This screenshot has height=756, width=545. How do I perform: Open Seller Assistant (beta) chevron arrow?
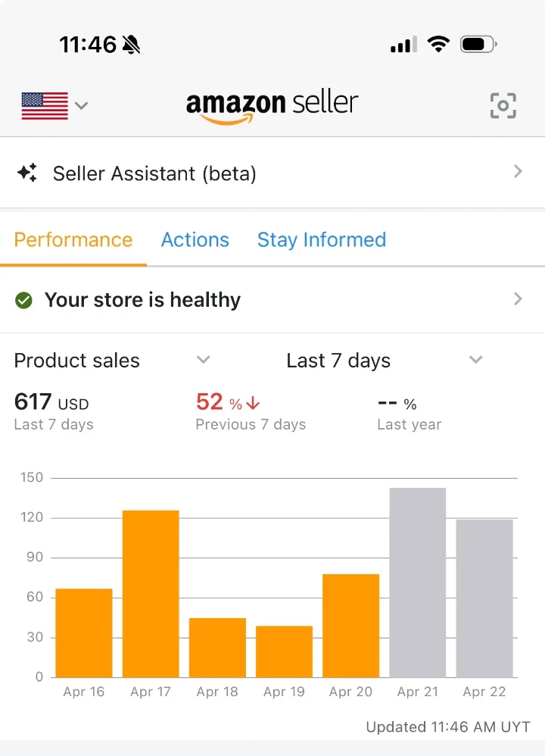coord(518,172)
